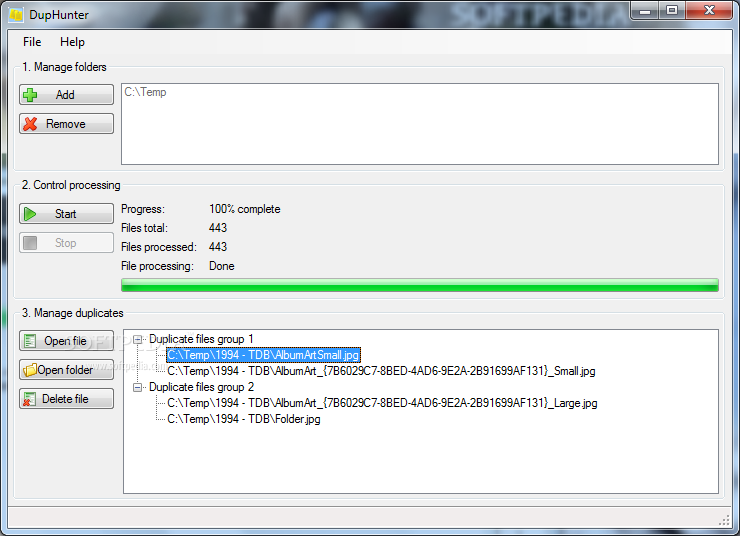Screen dimensions: 740x536
Task: Click the Start button label
Action: click(65, 214)
